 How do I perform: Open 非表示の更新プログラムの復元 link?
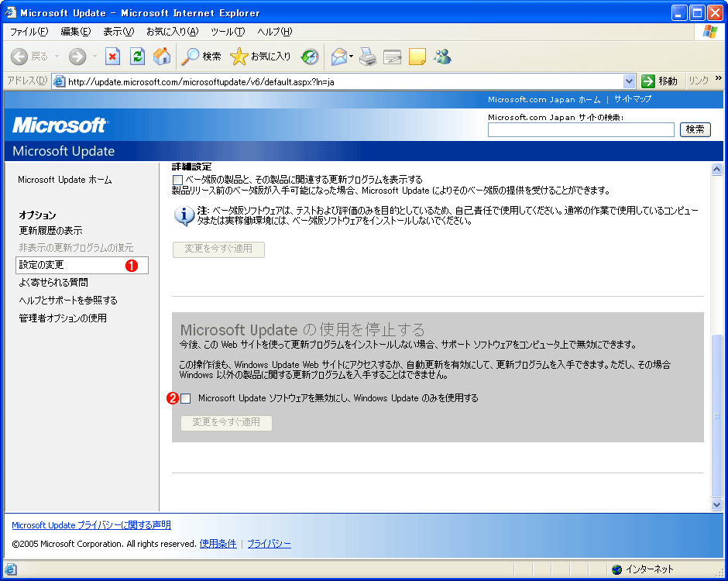(x=76, y=248)
